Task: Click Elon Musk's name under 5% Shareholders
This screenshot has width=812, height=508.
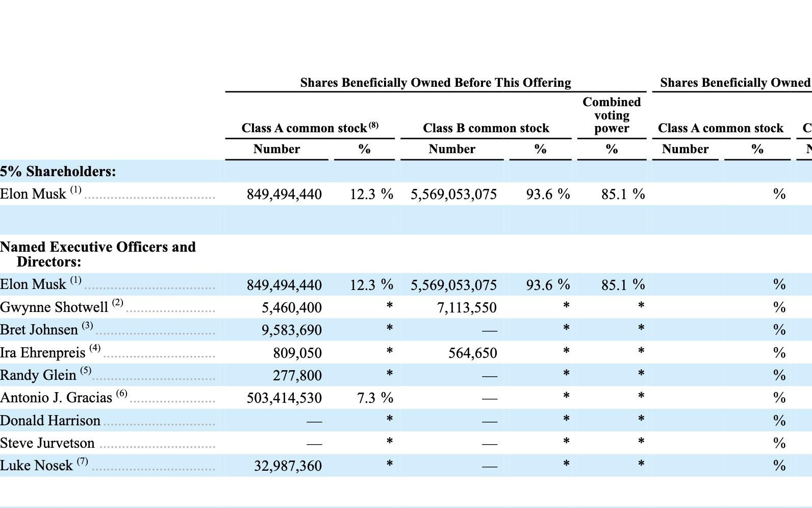Action: pos(33,194)
